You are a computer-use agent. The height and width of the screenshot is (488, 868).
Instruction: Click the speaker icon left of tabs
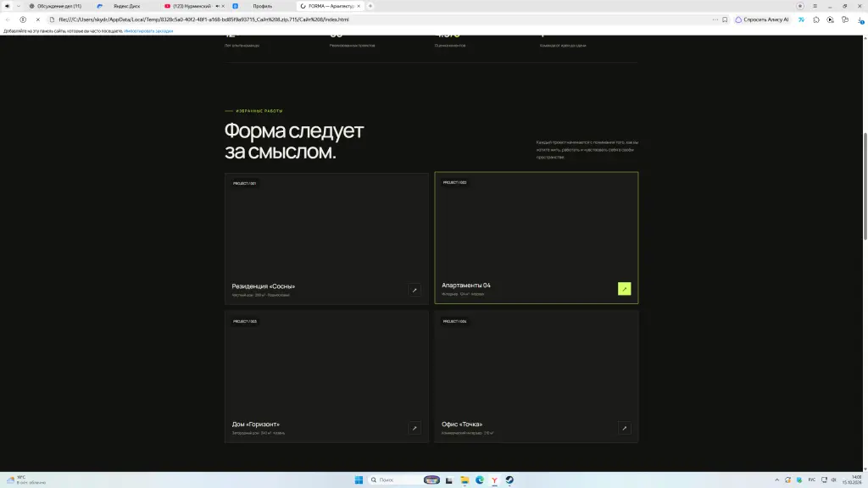pos(7,6)
